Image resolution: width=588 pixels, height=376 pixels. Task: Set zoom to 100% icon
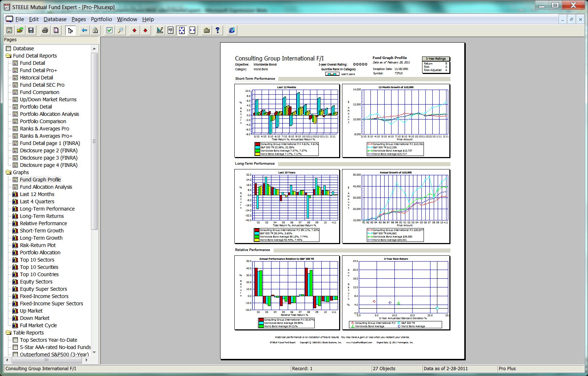(x=171, y=30)
